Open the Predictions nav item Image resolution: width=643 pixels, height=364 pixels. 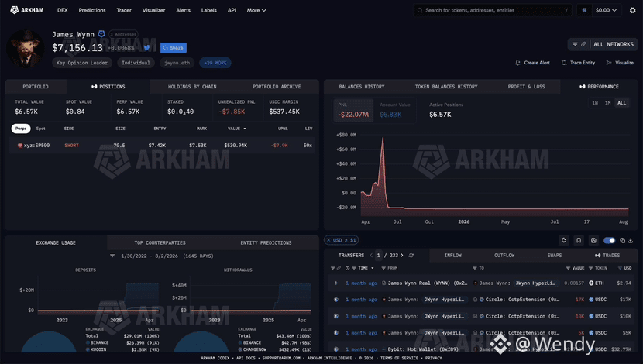pyautogui.click(x=92, y=10)
